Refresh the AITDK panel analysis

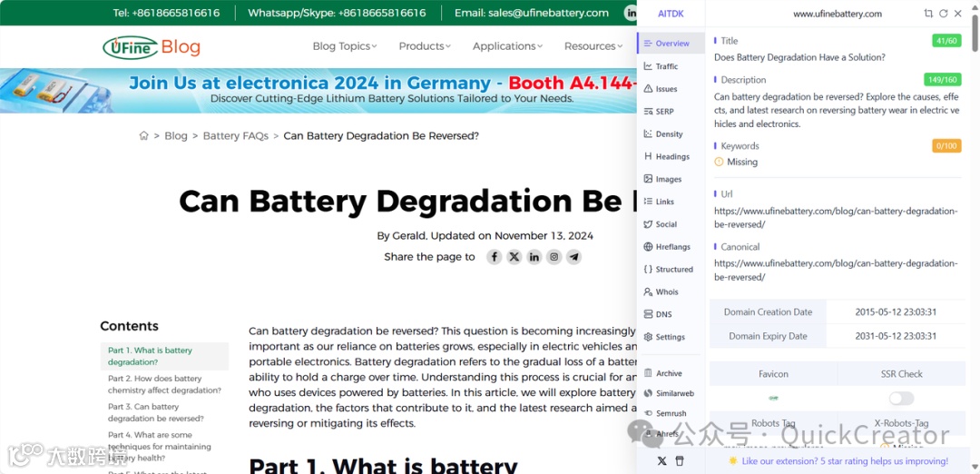click(x=943, y=13)
